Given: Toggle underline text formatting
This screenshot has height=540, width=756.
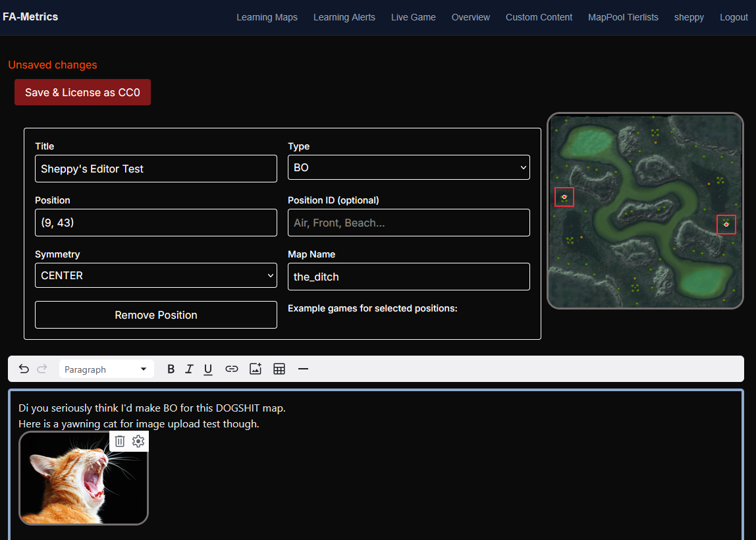Looking at the screenshot, I should tap(208, 369).
